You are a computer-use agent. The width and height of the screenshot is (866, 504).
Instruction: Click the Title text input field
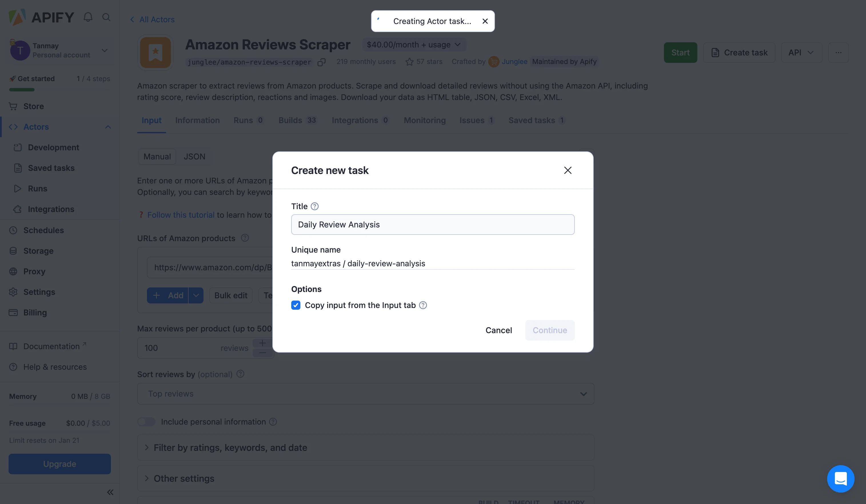coord(432,225)
